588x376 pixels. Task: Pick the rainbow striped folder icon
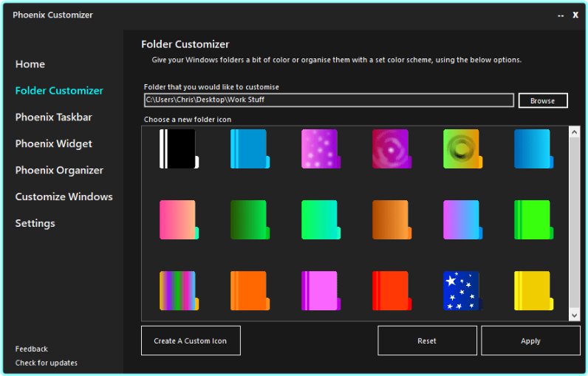coord(178,290)
